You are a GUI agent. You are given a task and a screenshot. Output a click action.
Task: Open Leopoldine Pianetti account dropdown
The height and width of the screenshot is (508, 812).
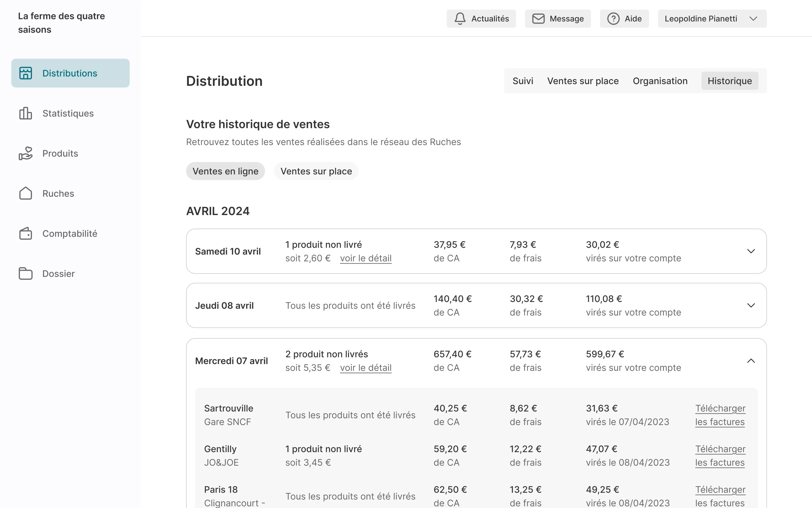pos(712,18)
